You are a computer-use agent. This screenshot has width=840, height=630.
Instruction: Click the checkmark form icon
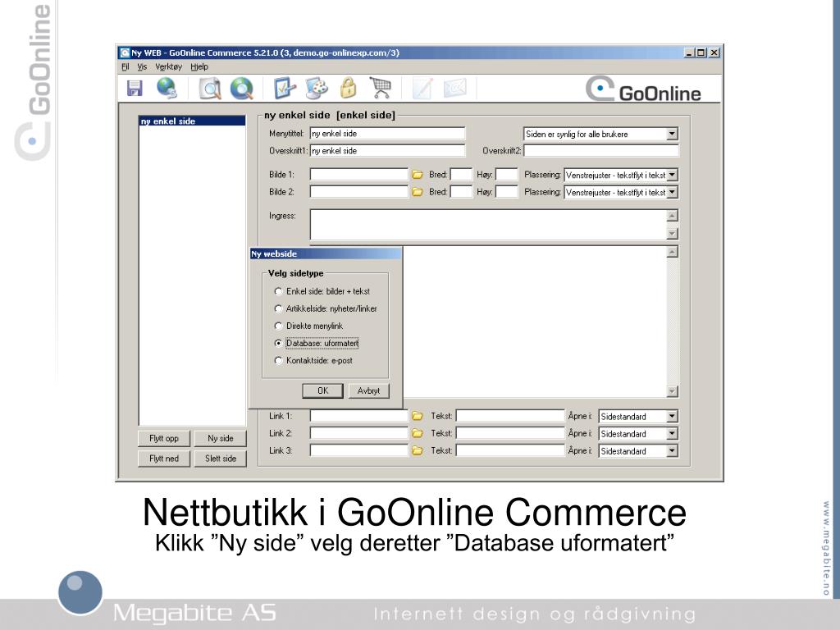point(285,88)
